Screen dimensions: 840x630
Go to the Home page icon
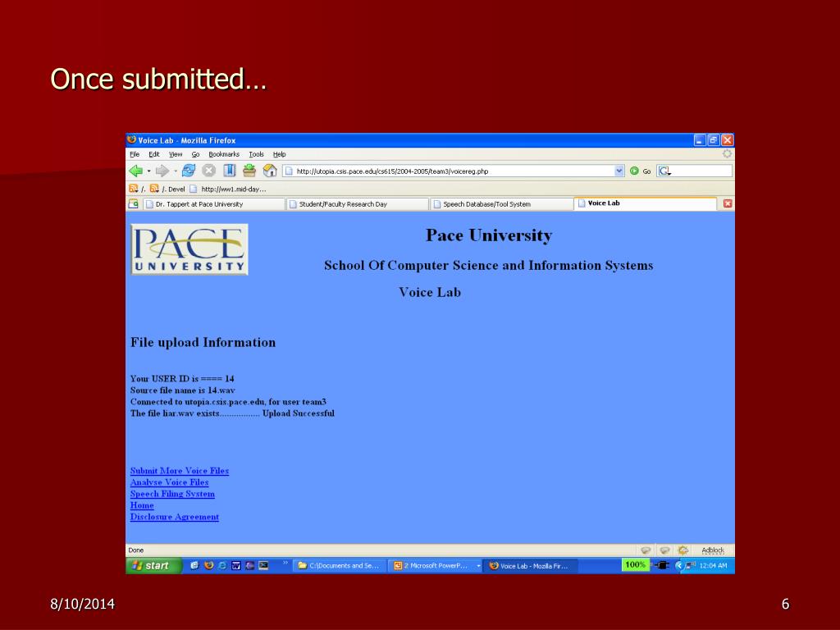point(270,171)
